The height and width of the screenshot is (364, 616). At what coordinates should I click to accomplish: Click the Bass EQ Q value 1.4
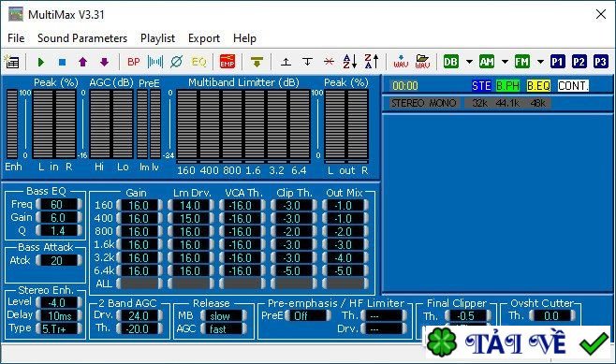[59, 230]
